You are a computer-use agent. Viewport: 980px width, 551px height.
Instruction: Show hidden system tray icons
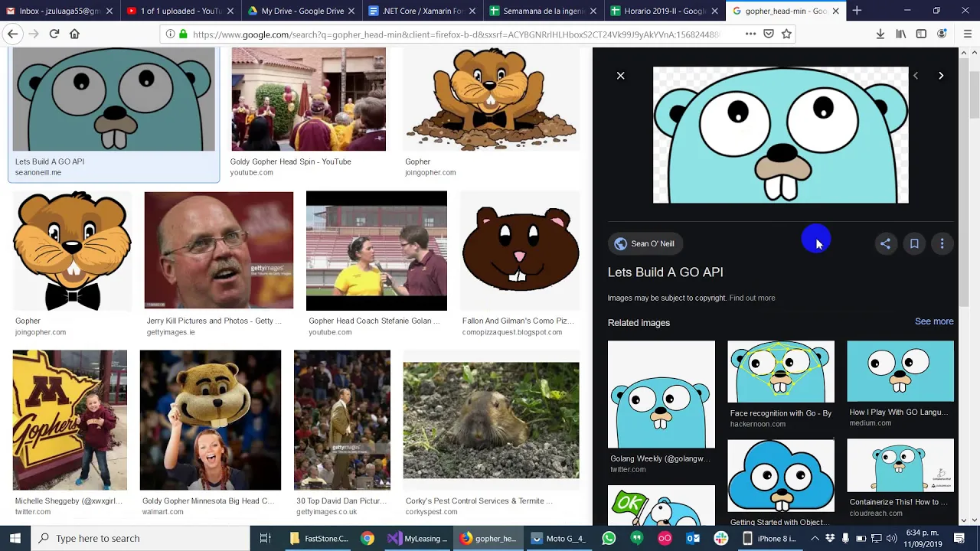coord(815,538)
